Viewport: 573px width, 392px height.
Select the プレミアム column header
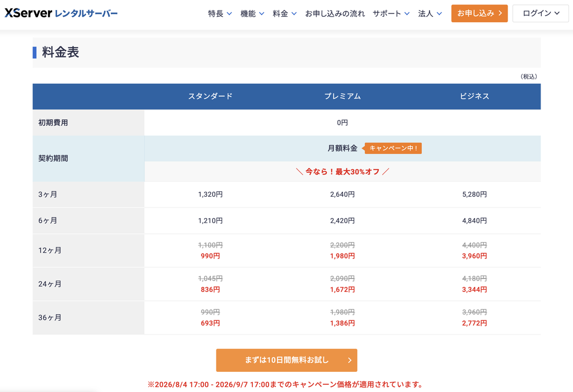[342, 96]
